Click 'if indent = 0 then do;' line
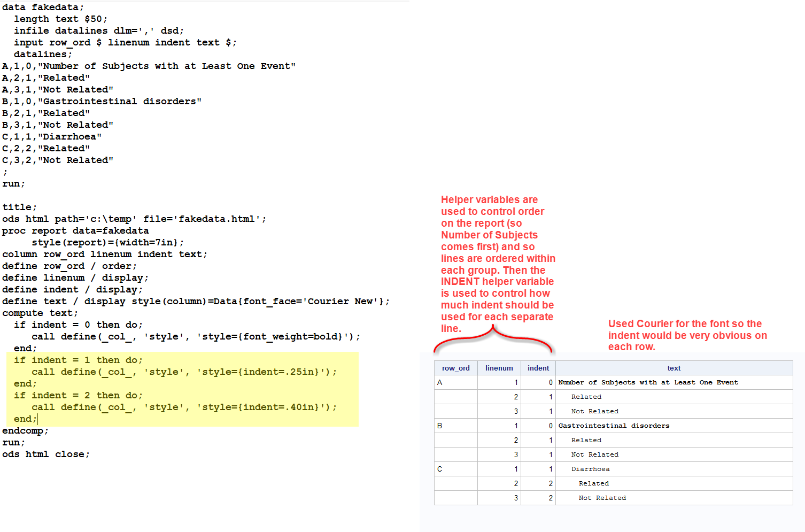 (x=79, y=325)
